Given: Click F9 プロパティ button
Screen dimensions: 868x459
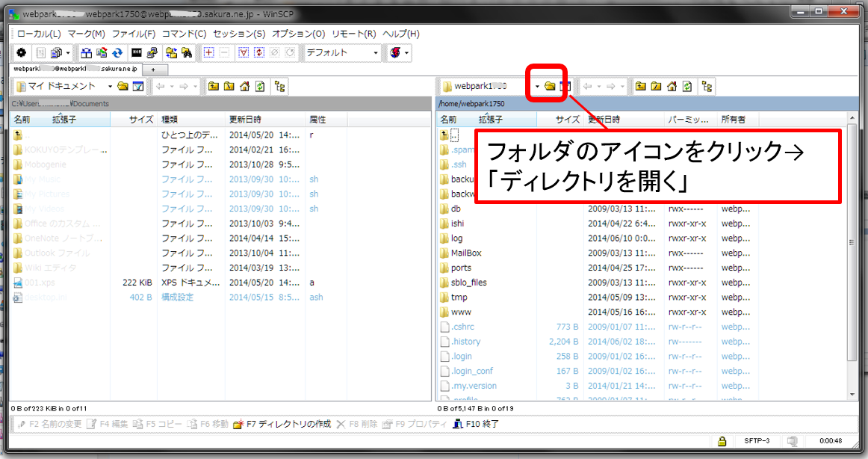Looking at the screenshot, I should point(415,424).
